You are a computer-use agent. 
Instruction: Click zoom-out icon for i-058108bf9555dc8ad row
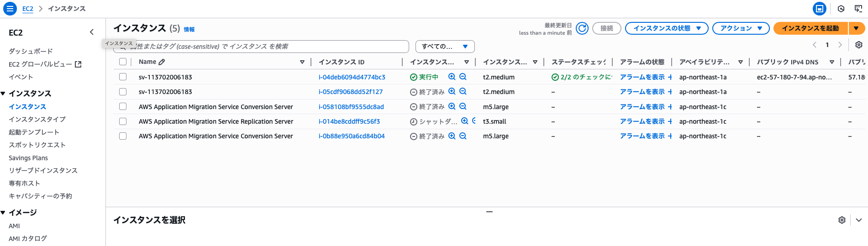click(463, 106)
